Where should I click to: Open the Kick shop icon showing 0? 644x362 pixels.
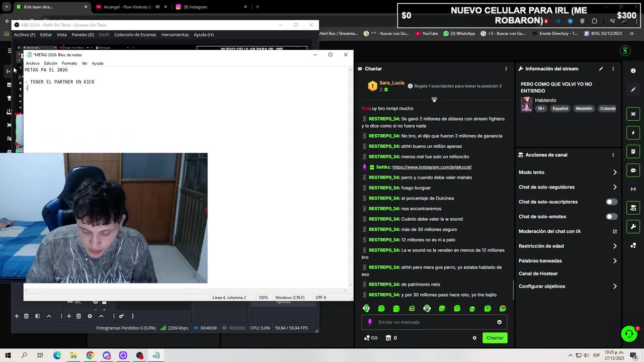[x=391, y=338]
